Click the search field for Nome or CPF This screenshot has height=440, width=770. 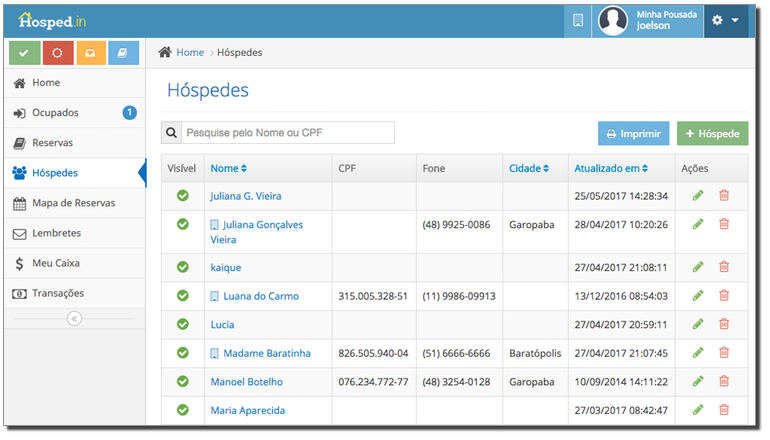[x=288, y=133]
